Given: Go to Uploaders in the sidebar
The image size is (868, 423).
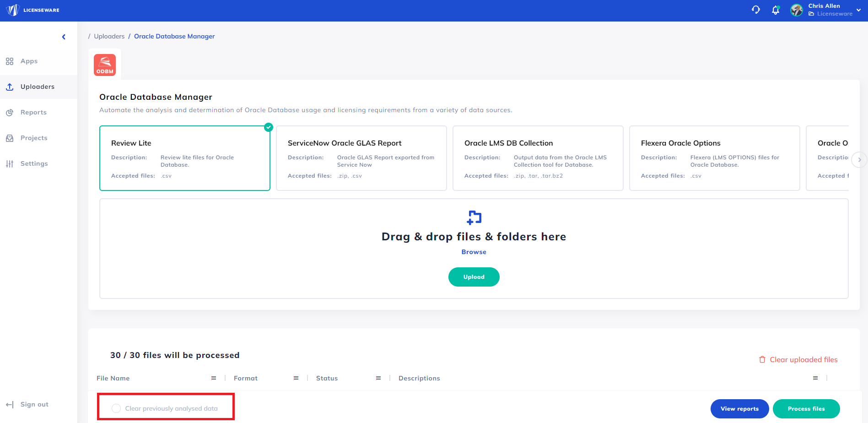Looking at the screenshot, I should point(38,87).
